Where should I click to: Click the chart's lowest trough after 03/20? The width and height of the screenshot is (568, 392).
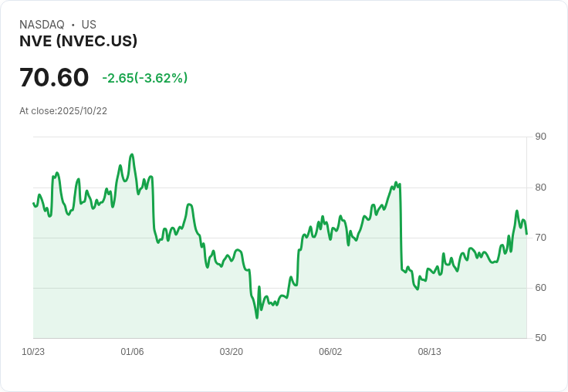pyautogui.click(x=257, y=317)
